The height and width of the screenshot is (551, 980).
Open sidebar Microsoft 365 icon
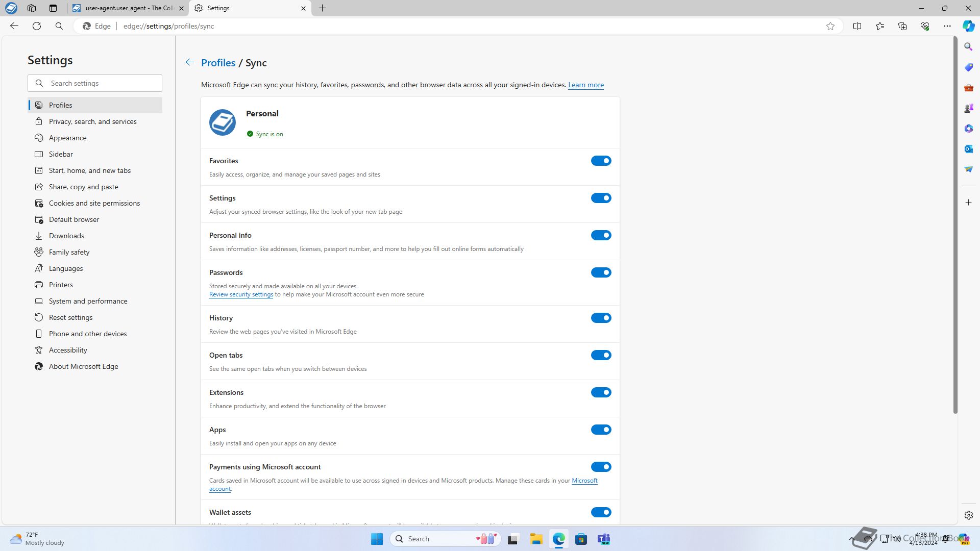tap(968, 129)
